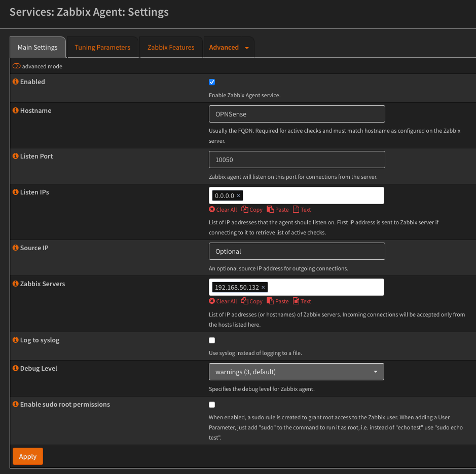Click the info icon beside Hostname
The width and height of the screenshot is (476, 474).
point(15,110)
